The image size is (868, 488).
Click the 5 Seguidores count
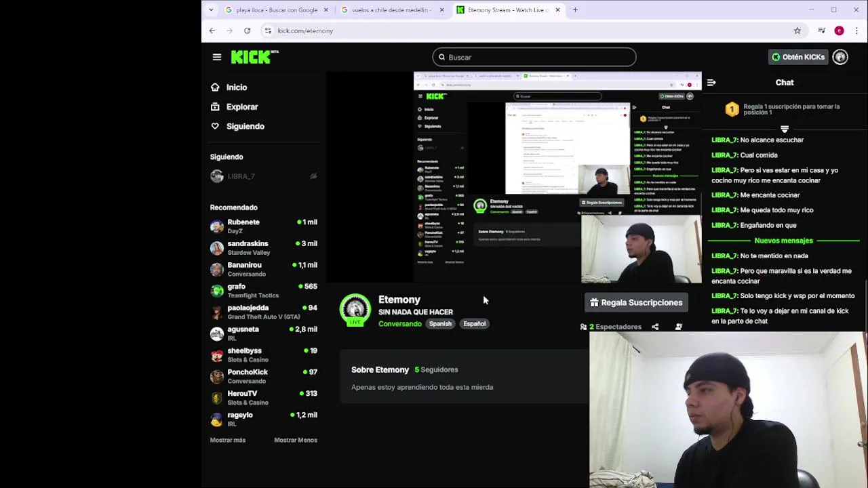437,370
